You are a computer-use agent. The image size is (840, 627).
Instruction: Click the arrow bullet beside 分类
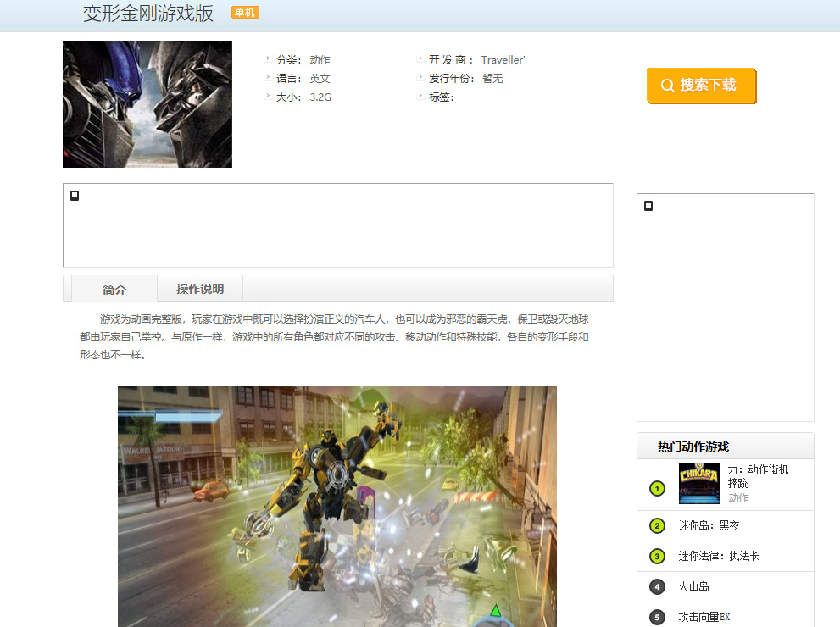tap(268, 58)
